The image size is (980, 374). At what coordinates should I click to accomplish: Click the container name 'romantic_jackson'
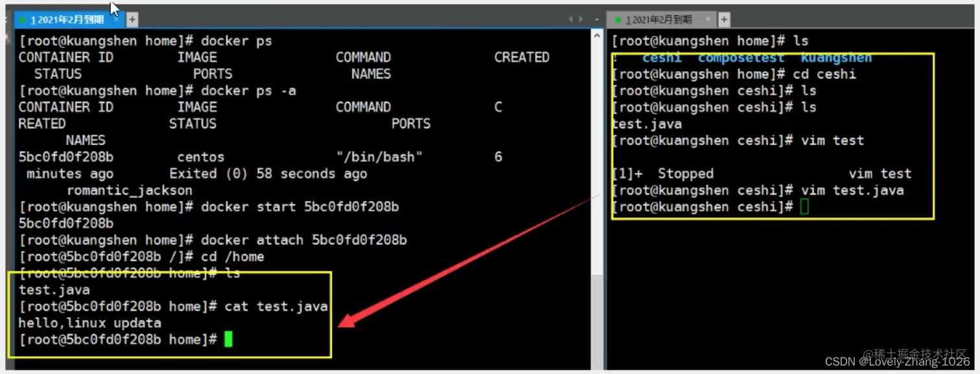click(x=130, y=191)
